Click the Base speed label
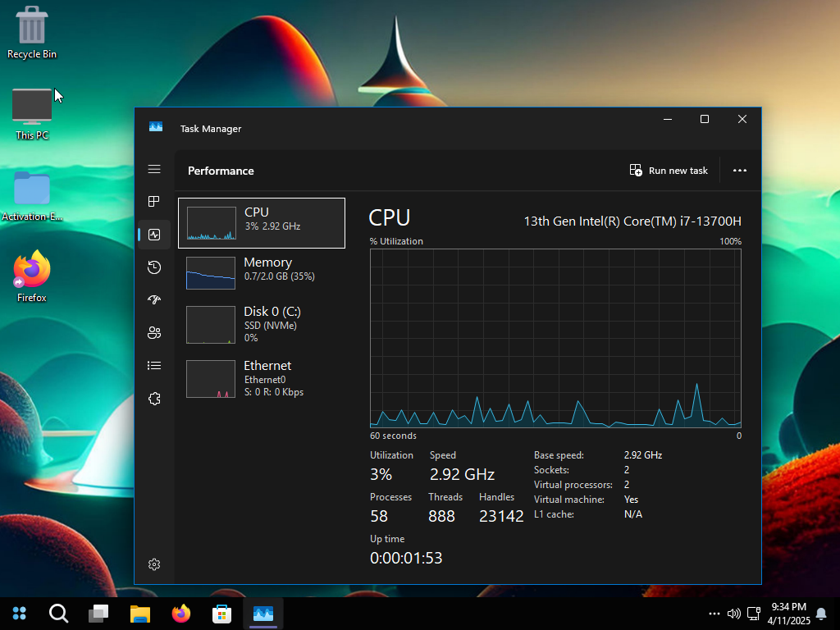This screenshot has width=840, height=630. coord(559,455)
